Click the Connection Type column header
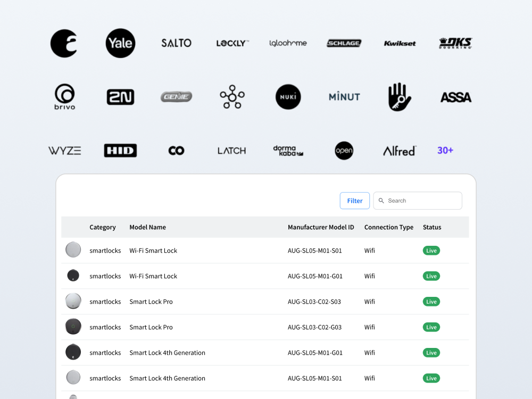532x399 pixels. point(389,227)
